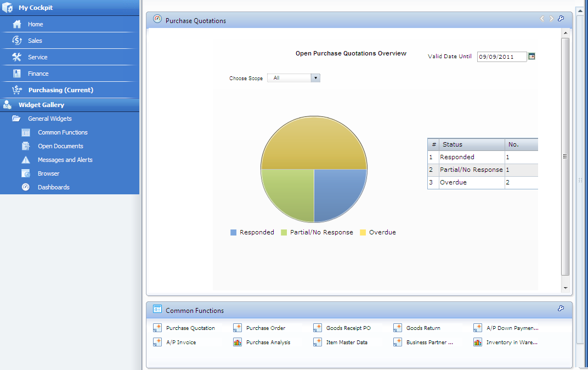Screen dimensions: 588x370
Task: Click the Service tools icon
Action: (17, 57)
